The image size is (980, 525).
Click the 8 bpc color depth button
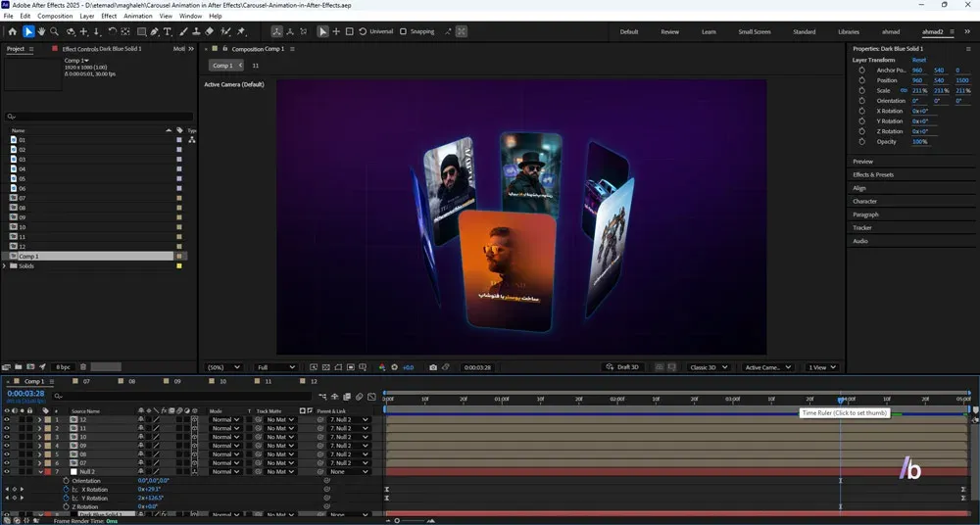[63, 367]
